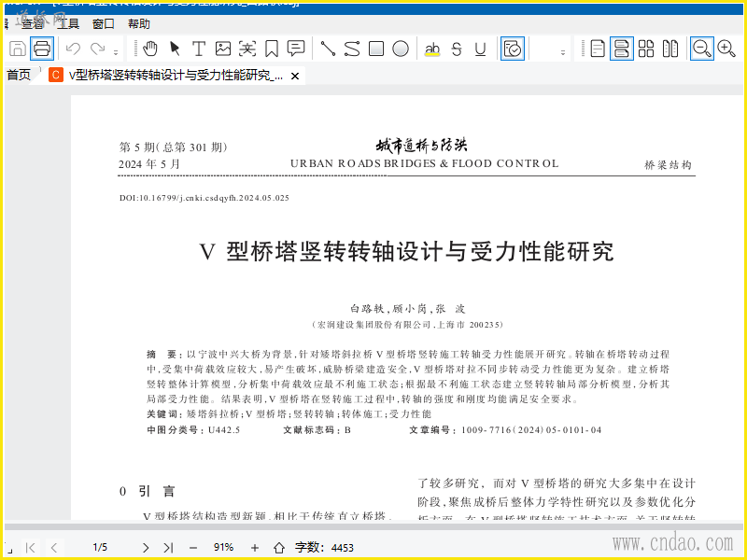Image resolution: width=747 pixels, height=560 pixels.
Task: Click the 关键词 keywords line
Action: pos(289,413)
